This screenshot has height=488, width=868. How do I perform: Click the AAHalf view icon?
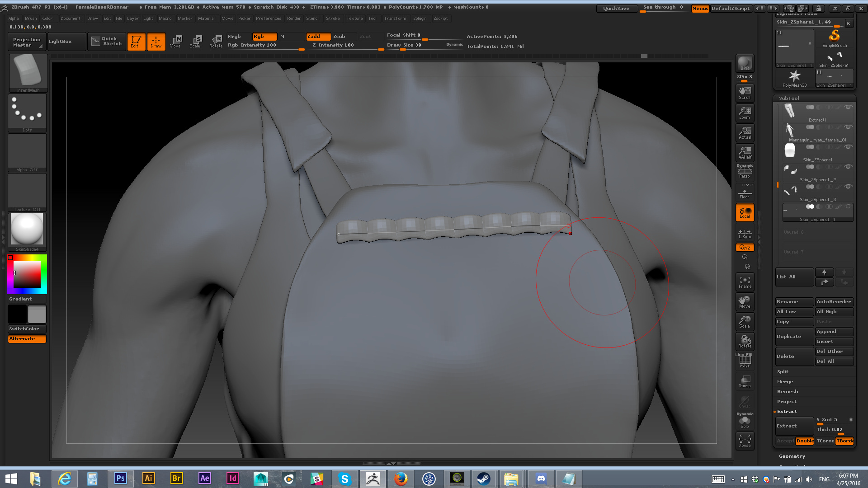[745, 152]
